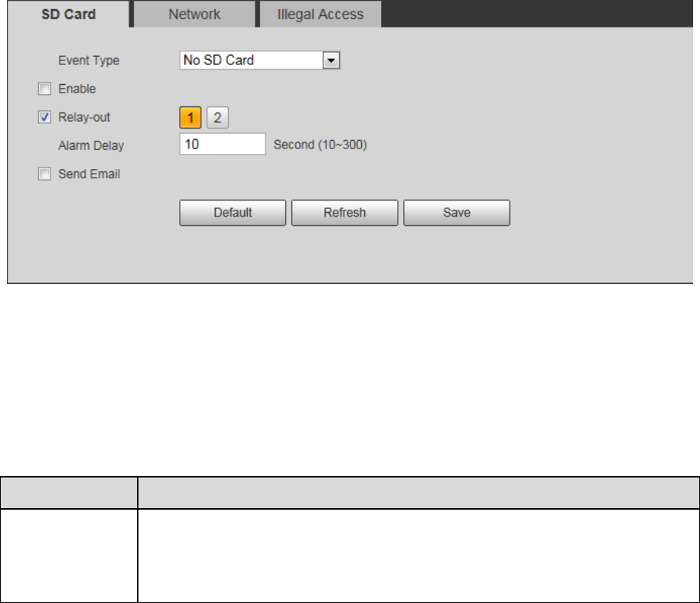Image resolution: width=700 pixels, height=603 pixels.
Task: Expand the Event Type dropdown arrow
Action: coord(331,60)
